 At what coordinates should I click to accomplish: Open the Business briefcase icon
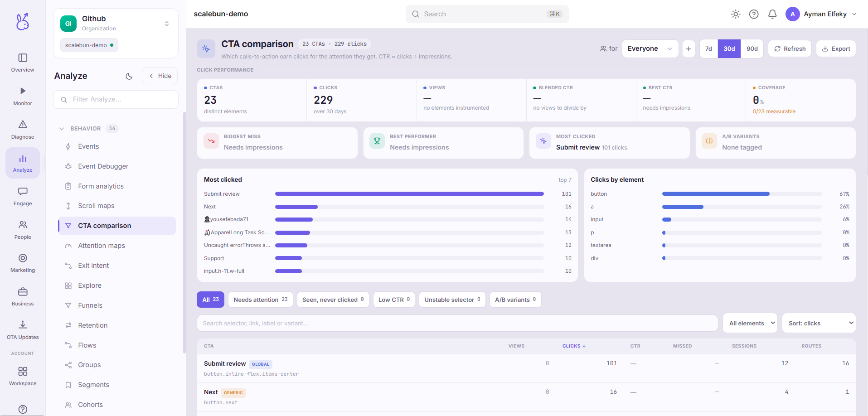(x=23, y=291)
